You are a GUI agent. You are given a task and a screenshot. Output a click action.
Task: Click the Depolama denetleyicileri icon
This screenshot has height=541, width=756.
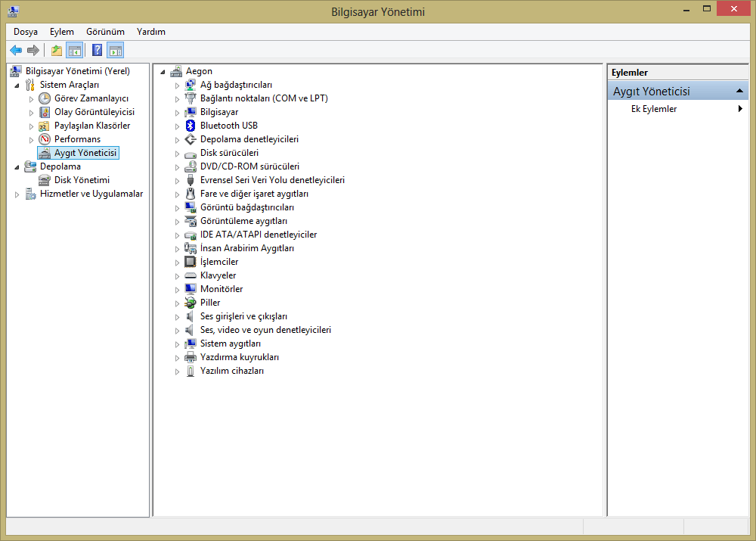191,139
